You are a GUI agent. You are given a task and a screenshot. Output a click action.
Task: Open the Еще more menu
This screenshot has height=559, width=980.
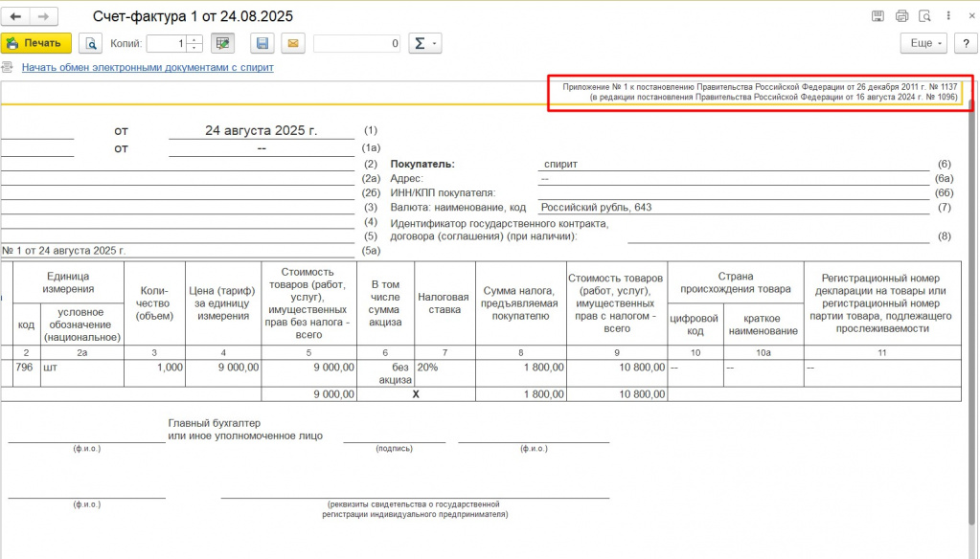point(923,43)
